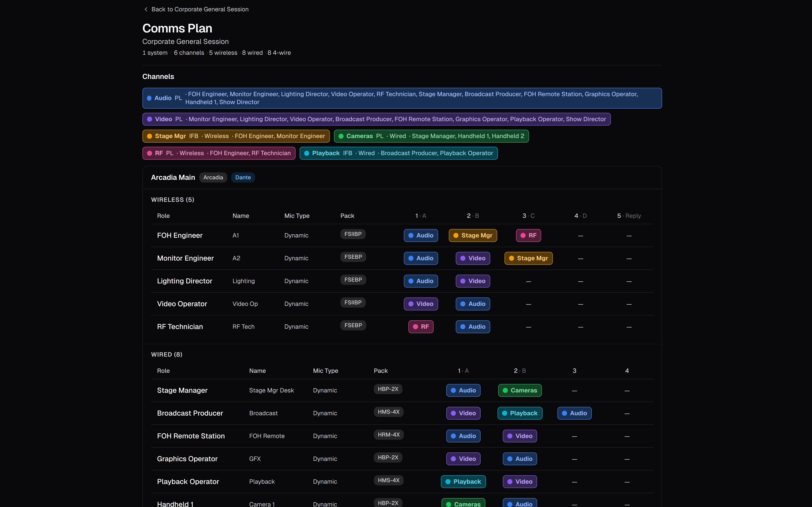Open the RF PL Wireless channel chip
Image resolution: width=812 pixels, height=507 pixels.
pos(219,153)
